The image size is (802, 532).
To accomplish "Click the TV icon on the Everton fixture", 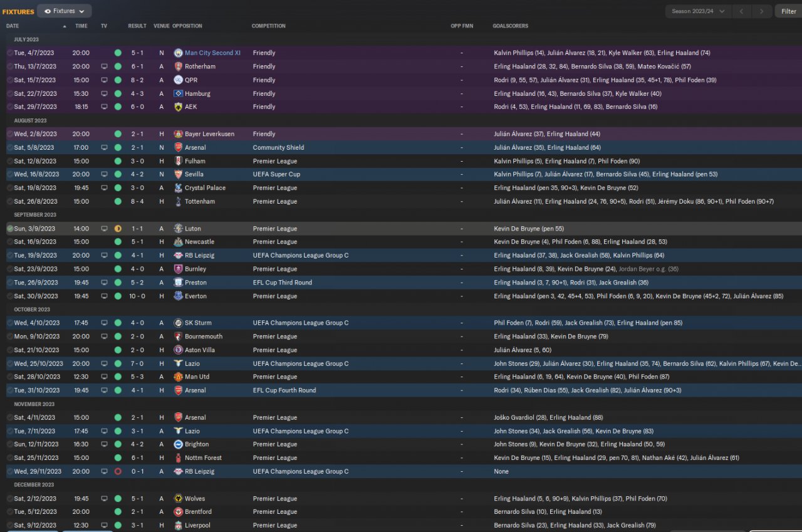I will pyautogui.click(x=104, y=296).
